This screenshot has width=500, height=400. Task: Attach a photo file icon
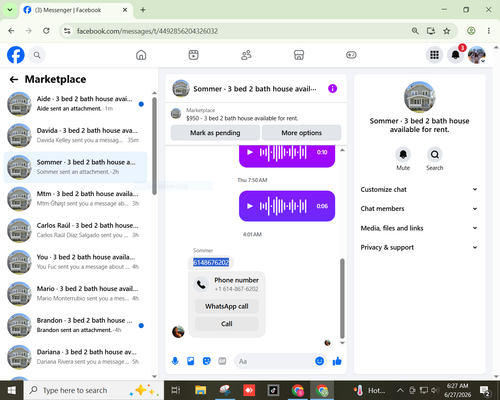pyautogui.click(x=191, y=361)
